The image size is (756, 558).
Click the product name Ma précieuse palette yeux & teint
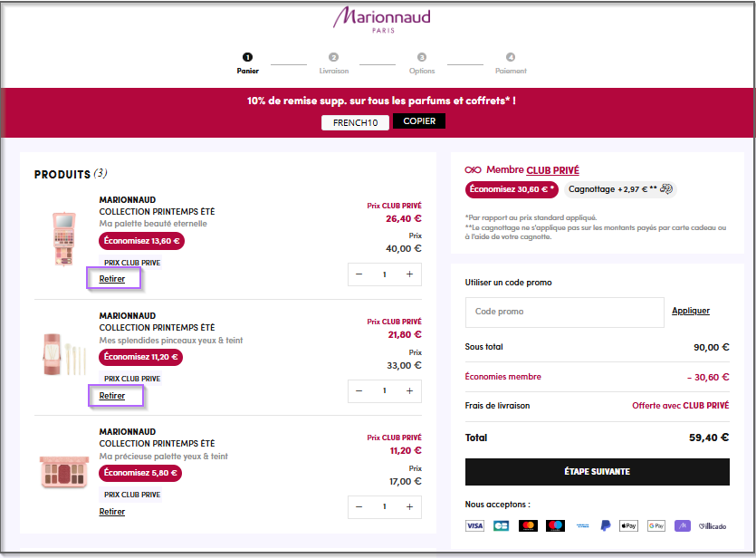coord(164,457)
